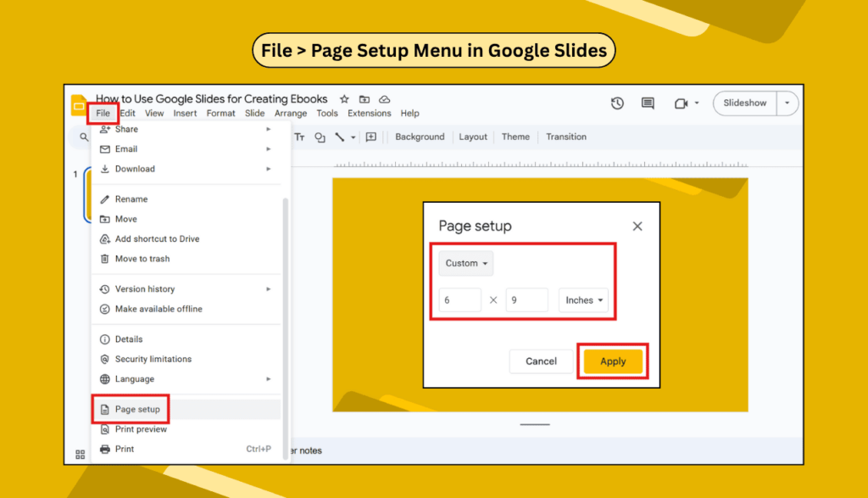
Task: Star the presentation title
Action: coord(344,99)
